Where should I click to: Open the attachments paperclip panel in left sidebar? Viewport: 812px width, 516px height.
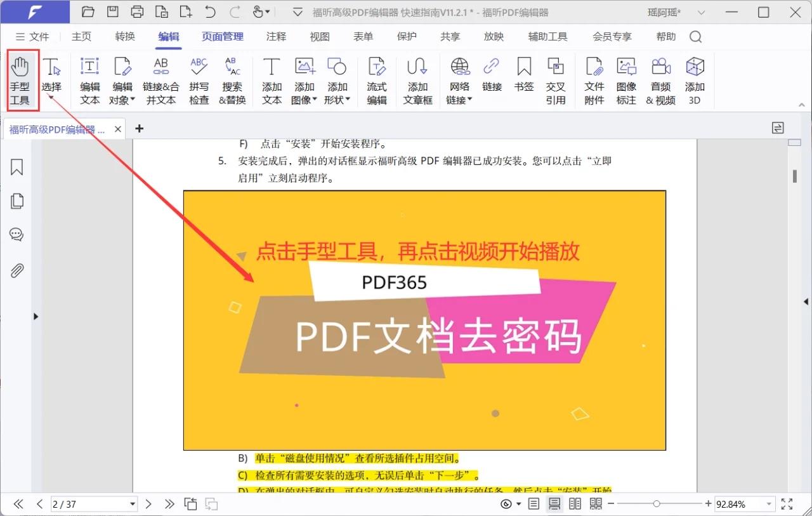17,271
